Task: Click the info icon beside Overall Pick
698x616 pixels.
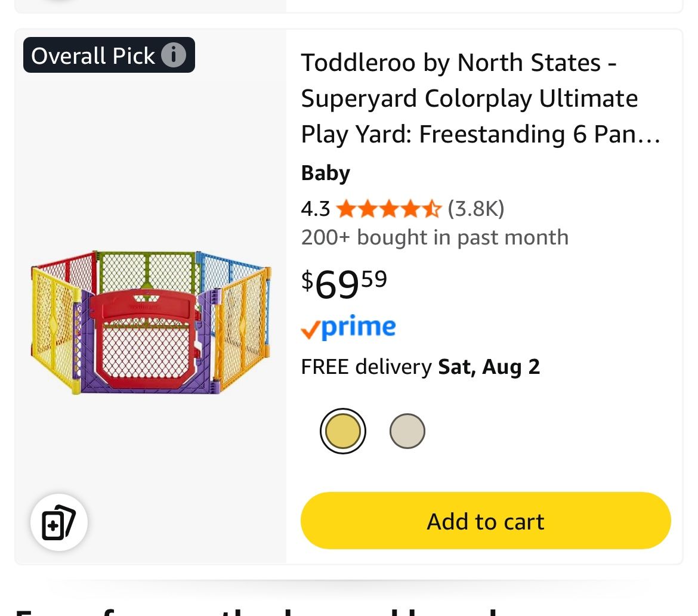Action: [x=174, y=55]
